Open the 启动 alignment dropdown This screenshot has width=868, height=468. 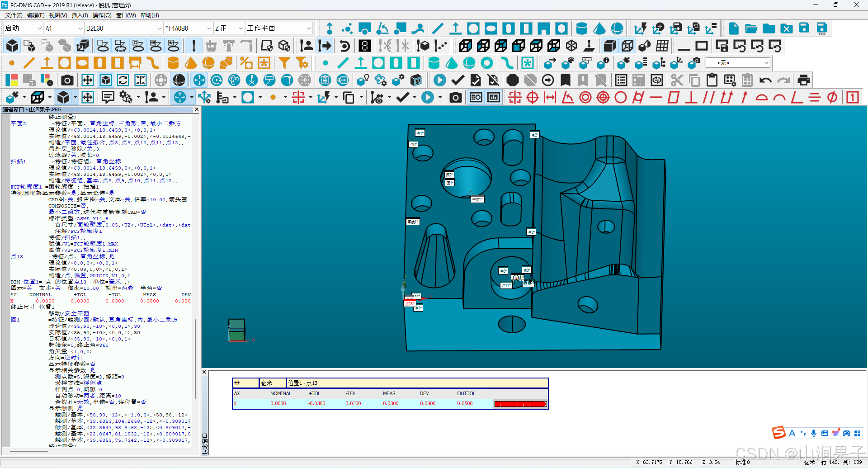coord(39,28)
